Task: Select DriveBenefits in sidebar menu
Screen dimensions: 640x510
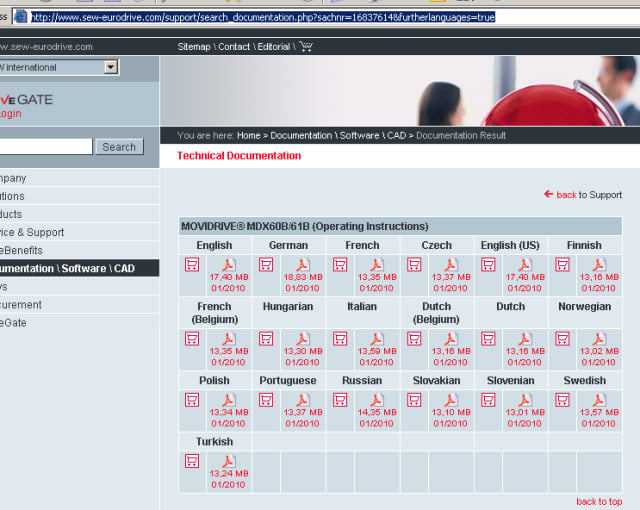Action: coord(80,250)
